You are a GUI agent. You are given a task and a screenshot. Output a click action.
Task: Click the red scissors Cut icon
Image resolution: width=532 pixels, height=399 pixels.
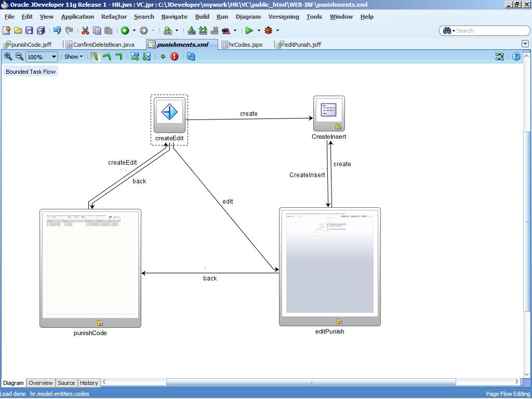pyautogui.click(x=85, y=31)
